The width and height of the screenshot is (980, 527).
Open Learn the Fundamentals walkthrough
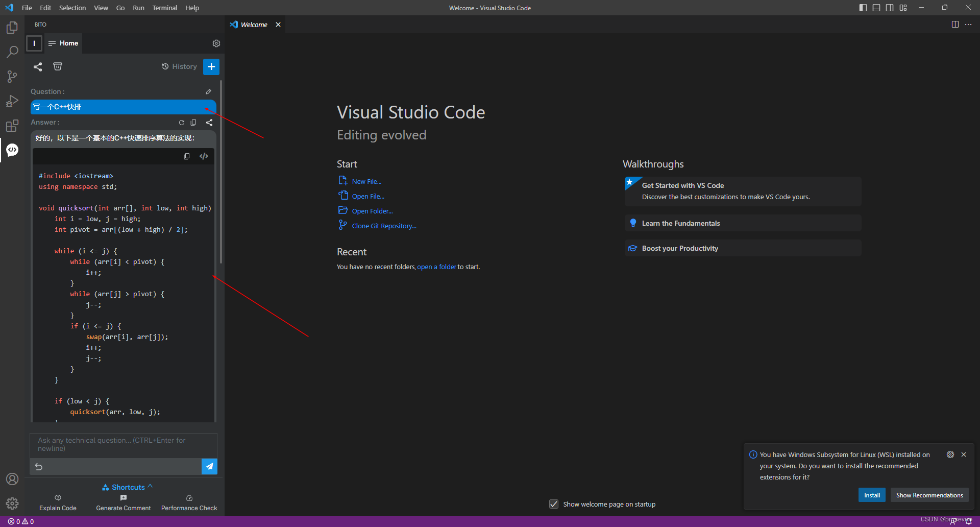[743, 223]
